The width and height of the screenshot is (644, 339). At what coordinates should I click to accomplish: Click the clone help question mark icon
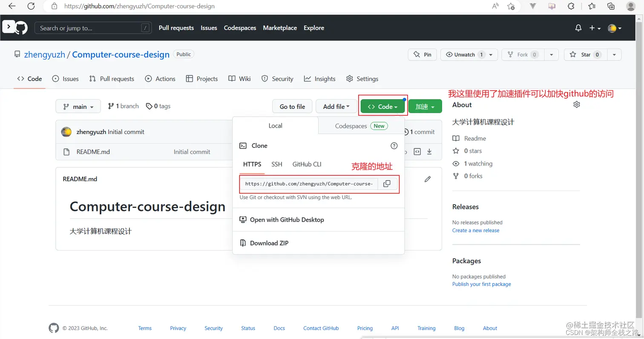click(x=394, y=146)
